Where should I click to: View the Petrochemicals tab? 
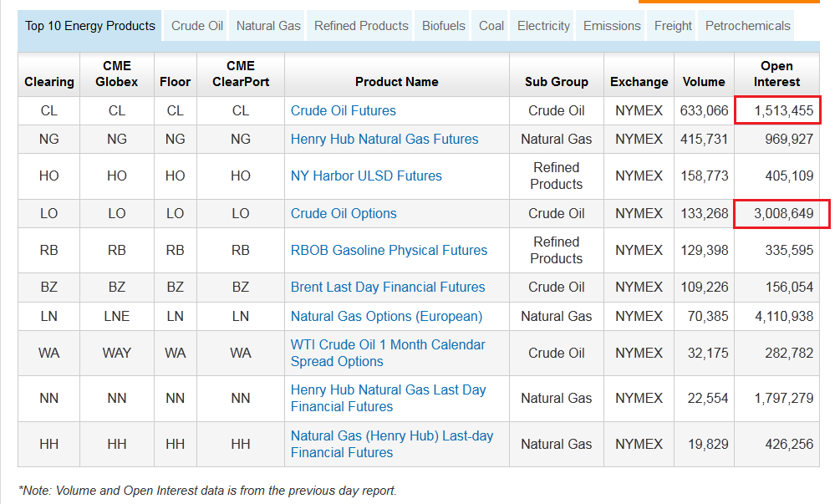(x=747, y=26)
